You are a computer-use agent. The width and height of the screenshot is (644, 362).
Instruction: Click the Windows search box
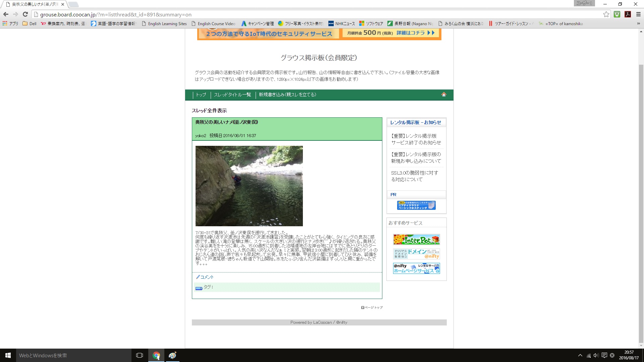(74, 355)
